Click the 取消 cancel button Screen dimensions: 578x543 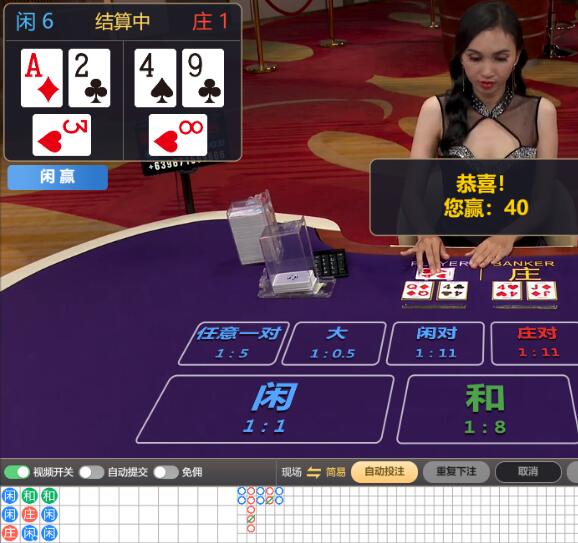point(528,471)
